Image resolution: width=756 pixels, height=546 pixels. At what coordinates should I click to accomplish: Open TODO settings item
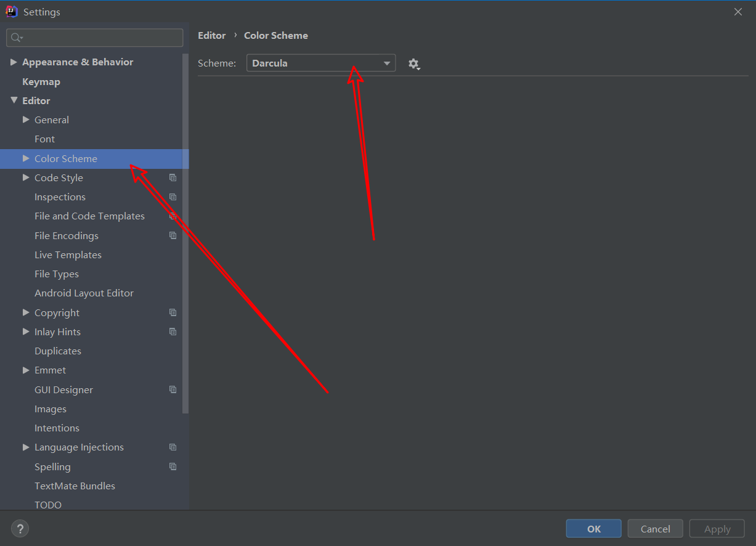pos(48,505)
